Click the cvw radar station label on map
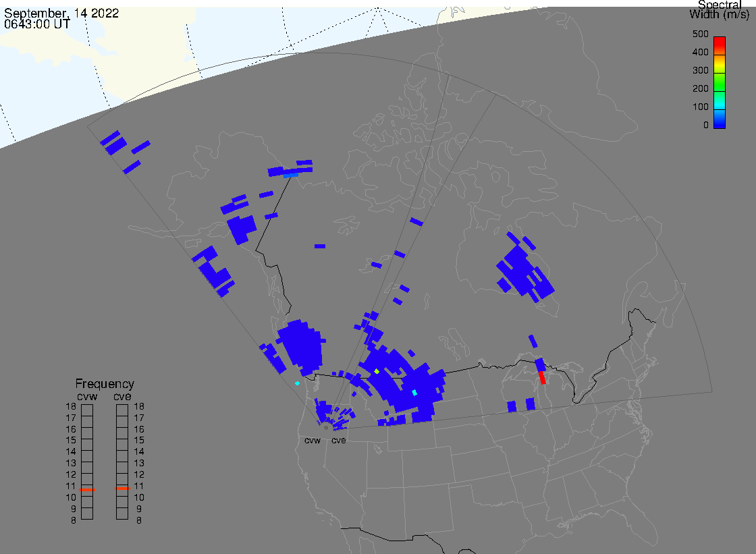 313,441
